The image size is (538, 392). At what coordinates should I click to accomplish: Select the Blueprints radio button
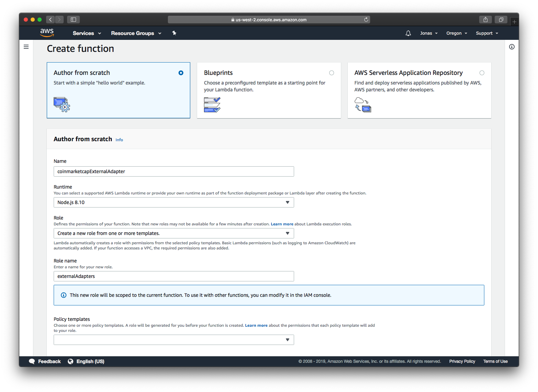pyautogui.click(x=332, y=73)
